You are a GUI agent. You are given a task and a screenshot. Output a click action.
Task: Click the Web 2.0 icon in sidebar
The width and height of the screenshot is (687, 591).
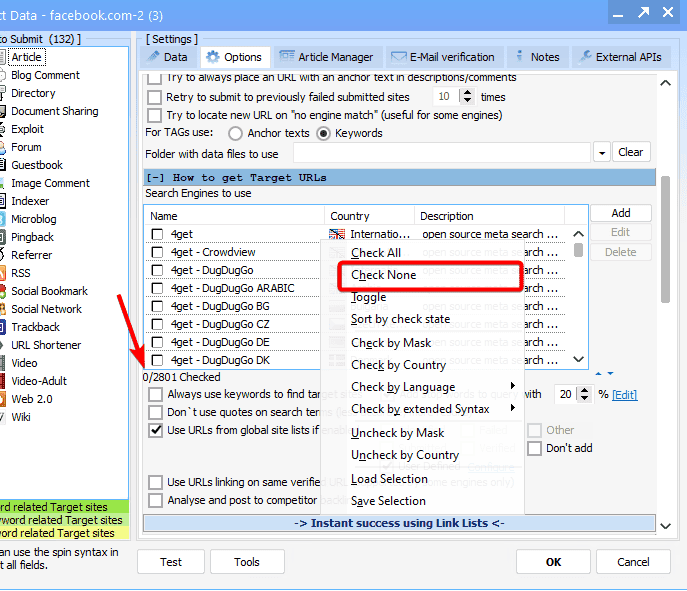pos(2,399)
